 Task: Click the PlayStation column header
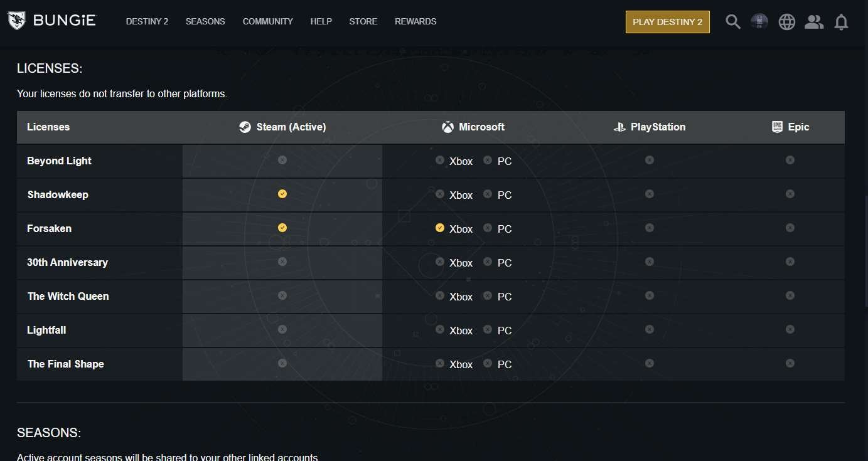point(650,127)
